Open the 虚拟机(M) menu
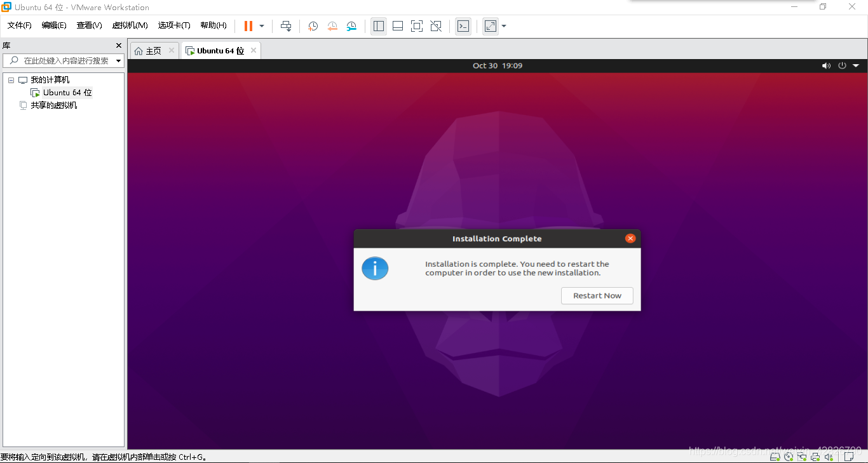868x463 pixels. pyautogui.click(x=130, y=25)
